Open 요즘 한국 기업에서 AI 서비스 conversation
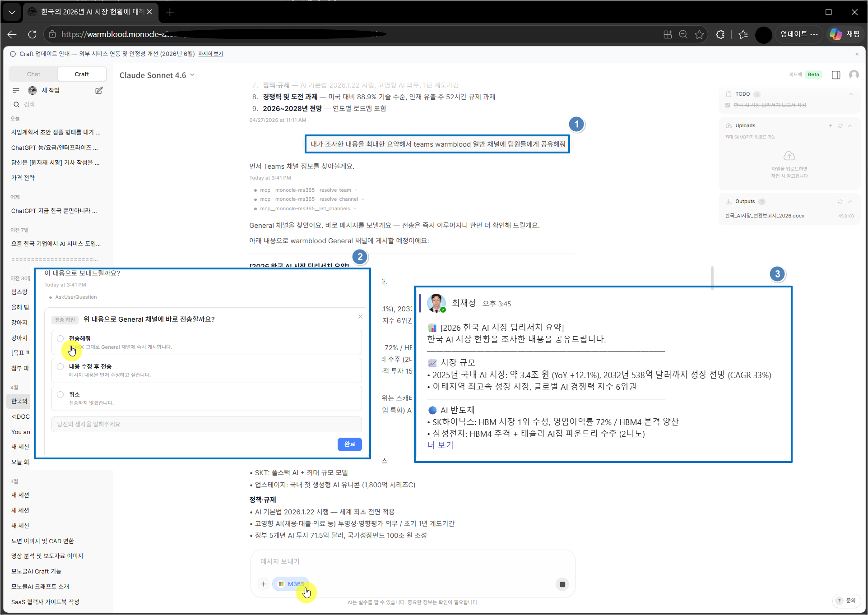Image resolution: width=868 pixels, height=615 pixels. coord(56,244)
